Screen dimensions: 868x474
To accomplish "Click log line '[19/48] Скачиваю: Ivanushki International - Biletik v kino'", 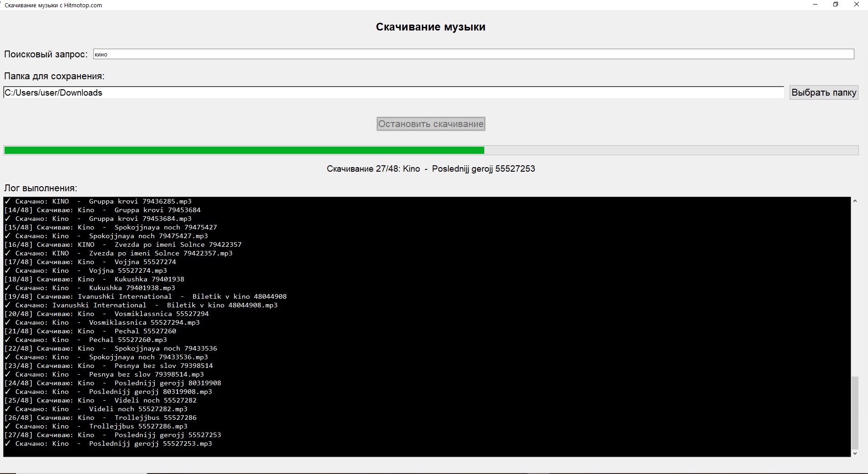I will (146, 296).
